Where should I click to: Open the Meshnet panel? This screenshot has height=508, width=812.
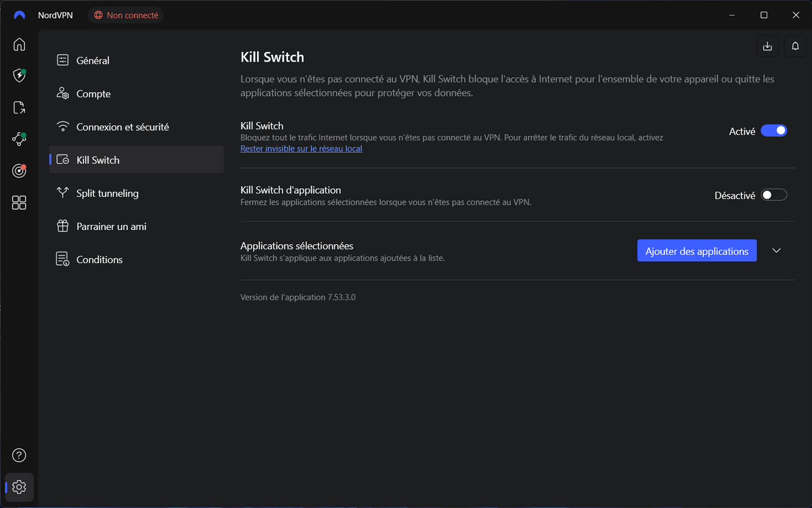18,139
